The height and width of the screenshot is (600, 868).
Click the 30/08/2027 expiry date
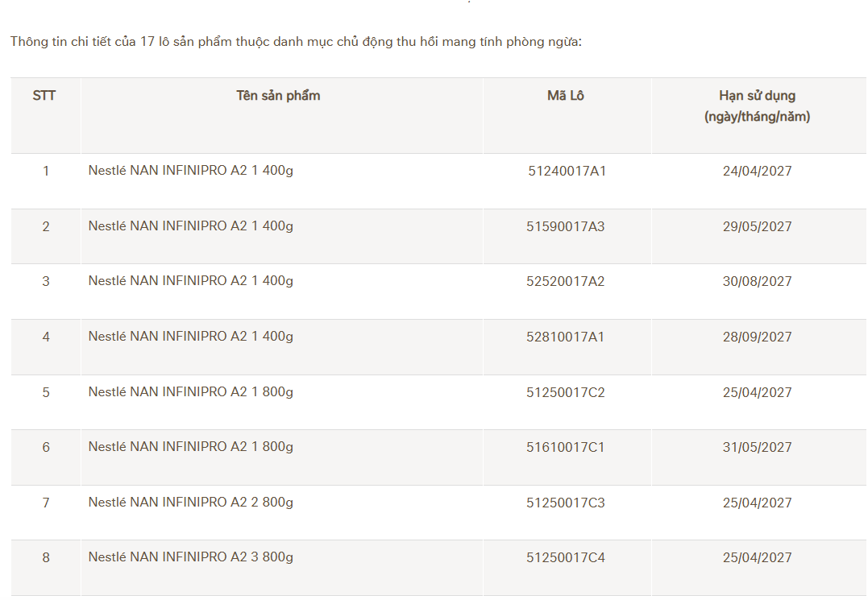tap(757, 282)
